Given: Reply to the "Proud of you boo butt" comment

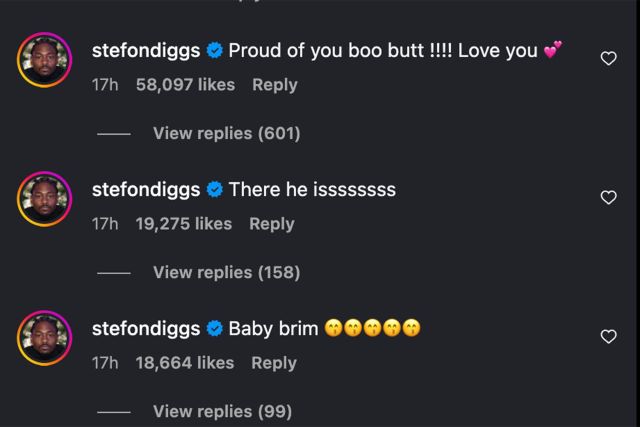Looking at the screenshot, I should pyautogui.click(x=275, y=85).
